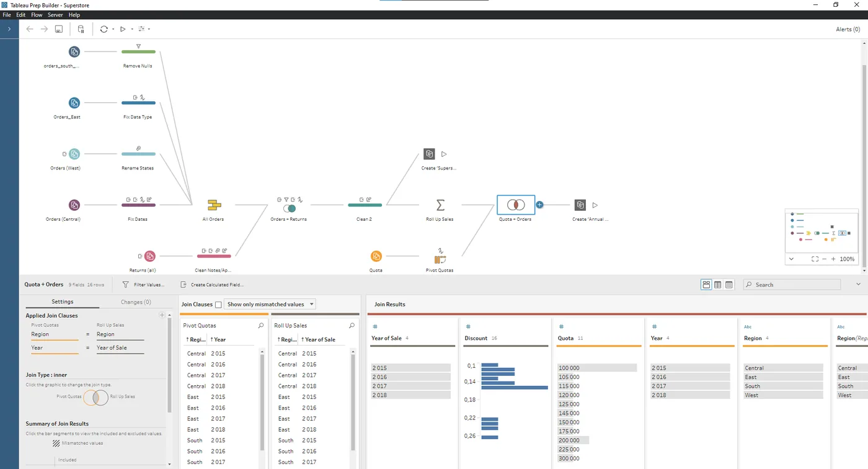
Task: Click the search icon in Pivot Quotas pane
Action: coord(261,326)
